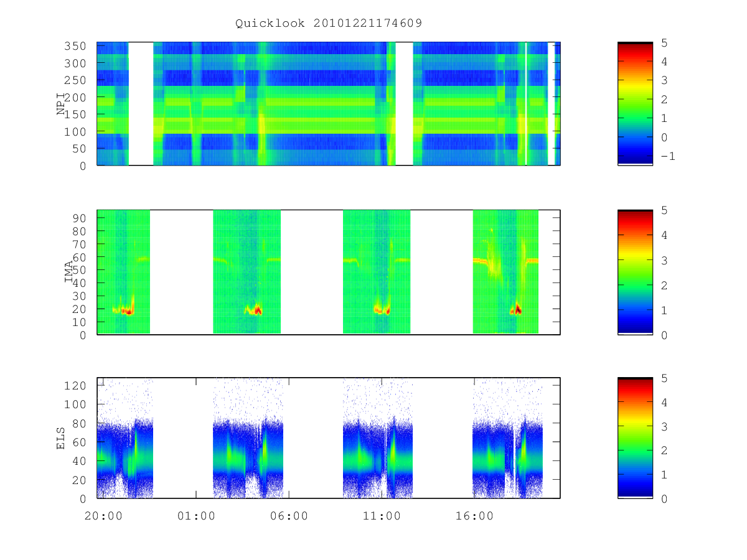Click the ELS spectrogram panel
The image size is (747, 560).
click(329, 438)
